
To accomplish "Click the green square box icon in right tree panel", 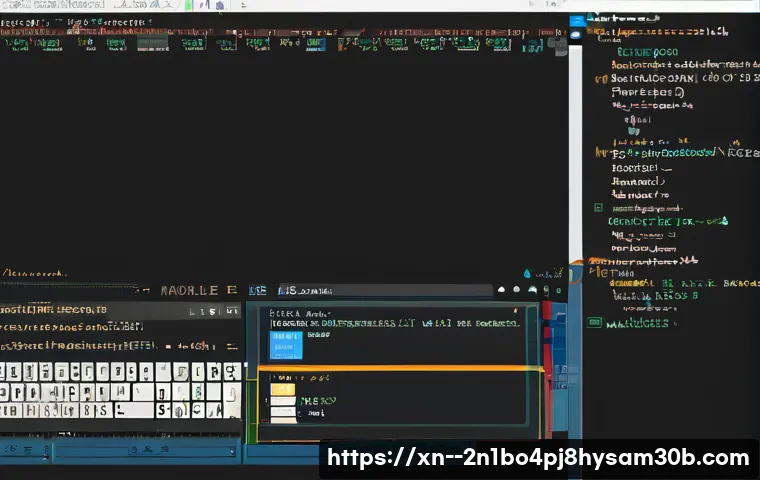I will 599,208.
